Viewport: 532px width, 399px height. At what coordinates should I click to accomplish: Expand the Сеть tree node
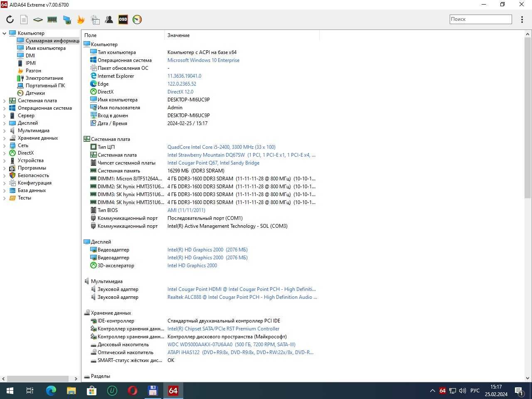[x=5, y=145]
